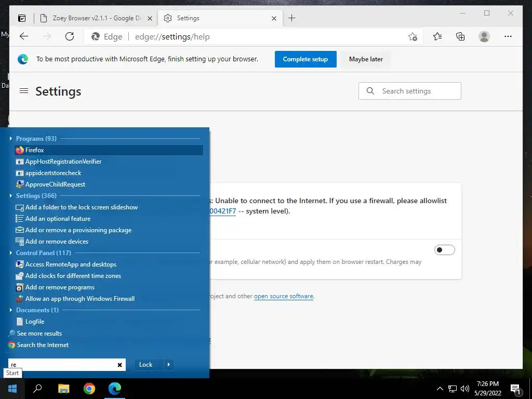Show hidden tray icons chevron
Image resolution: width=532 pixels, height=399 pixels.
point(440,389)
